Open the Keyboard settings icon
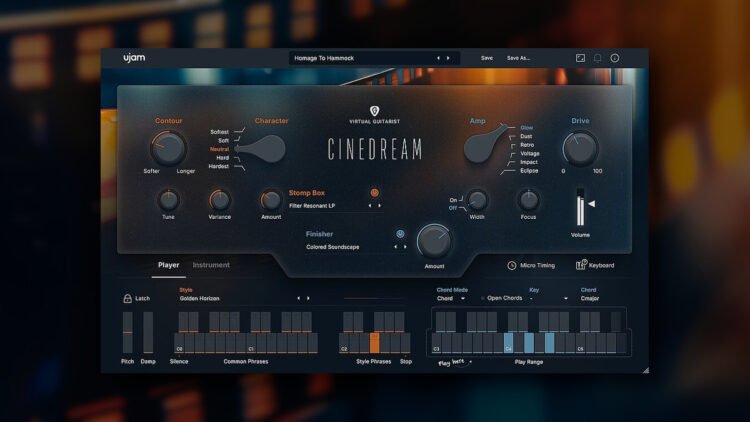The image size is (750, 422). pyautogui.click(x=581, y=265)
